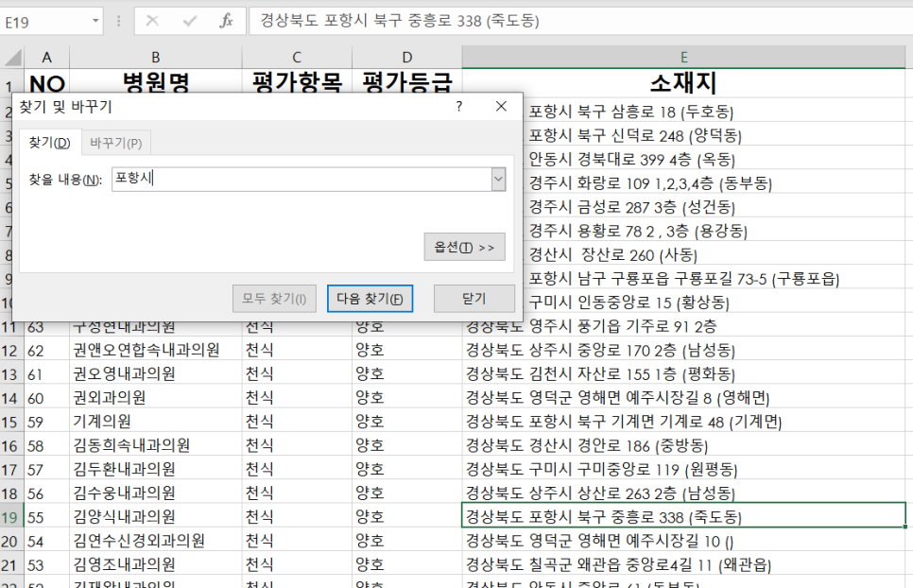Switch to the 바꾸기 tab
This screenshot has width=913, height=588.
pos(116,143)
